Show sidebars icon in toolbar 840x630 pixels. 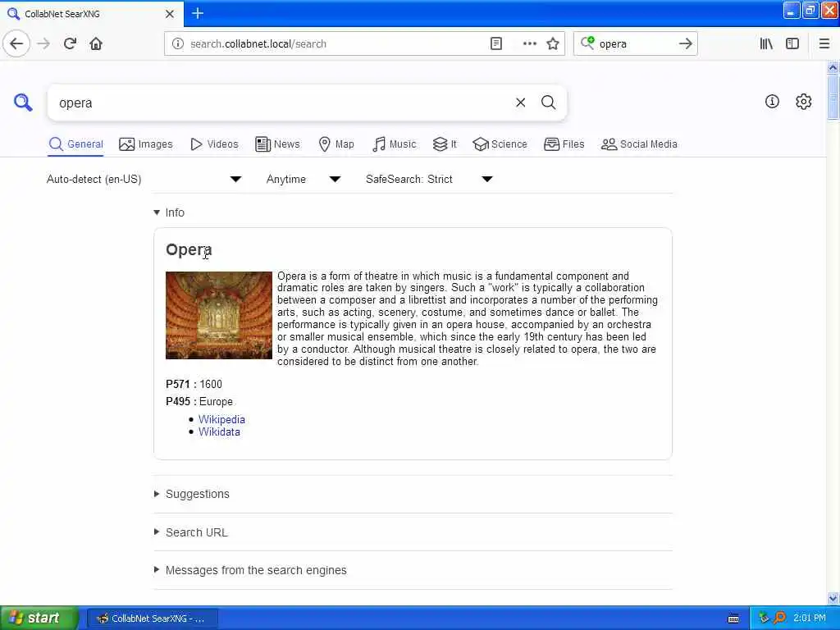click(x=792, y=44)
